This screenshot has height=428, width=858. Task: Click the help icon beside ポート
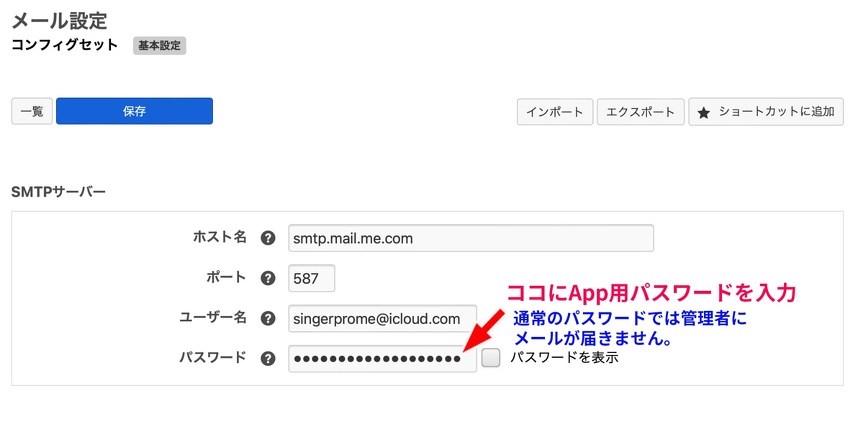click(267, 278)
